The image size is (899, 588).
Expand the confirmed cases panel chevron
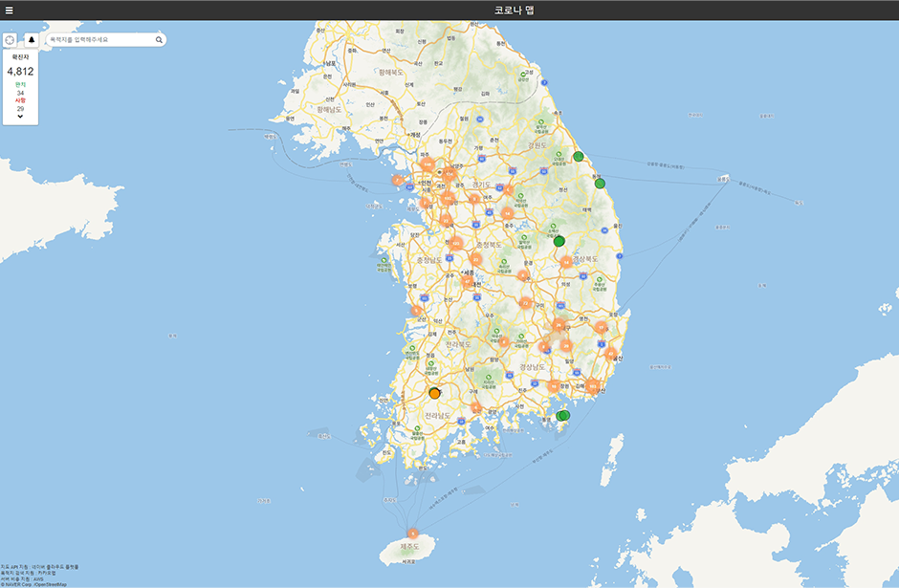20,117
